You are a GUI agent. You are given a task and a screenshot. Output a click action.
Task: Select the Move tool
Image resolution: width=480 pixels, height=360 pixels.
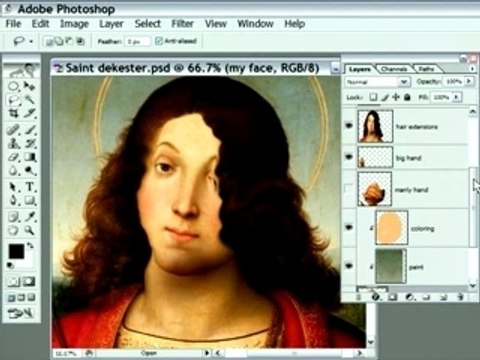pos(30,87)
